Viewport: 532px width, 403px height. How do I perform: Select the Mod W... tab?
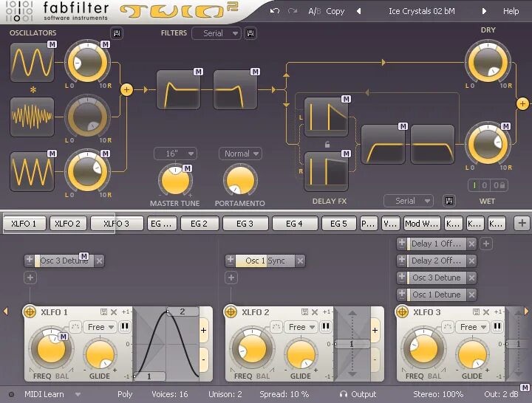point(422,224)
